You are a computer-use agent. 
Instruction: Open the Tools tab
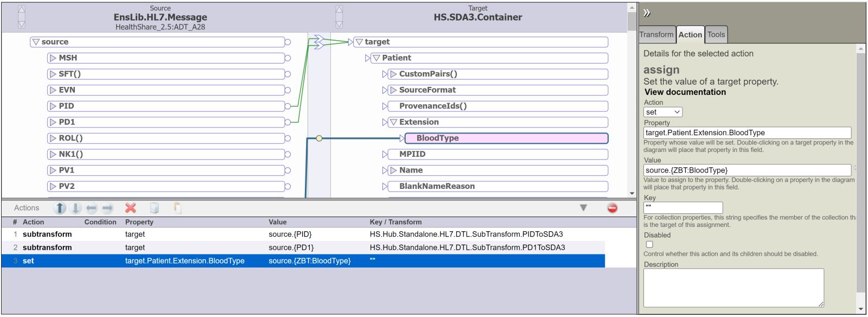716,35
